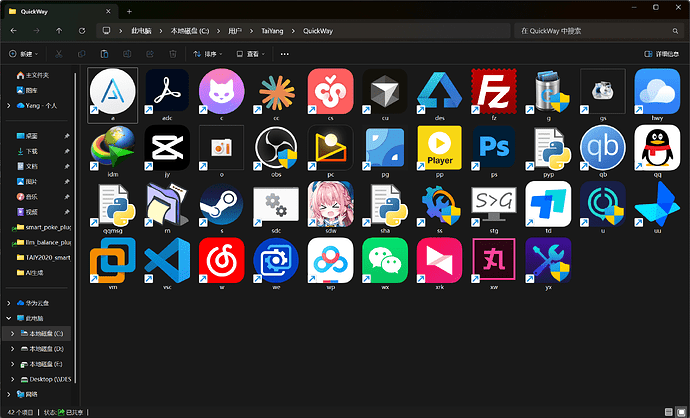Image resolution: width=690 pixels, height=418 pixels.
Task: Click the navigation pane vertical scrollbar
Action: click(x=75, y=229)
